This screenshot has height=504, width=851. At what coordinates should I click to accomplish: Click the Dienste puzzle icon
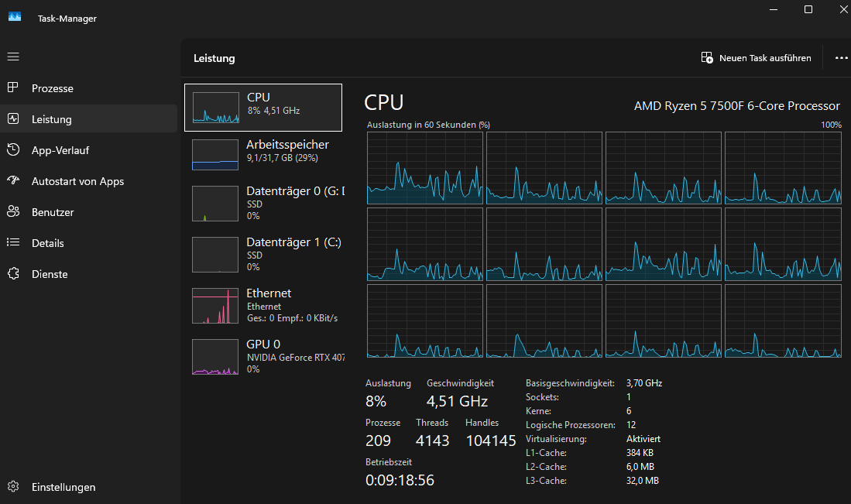coord(13,273)
